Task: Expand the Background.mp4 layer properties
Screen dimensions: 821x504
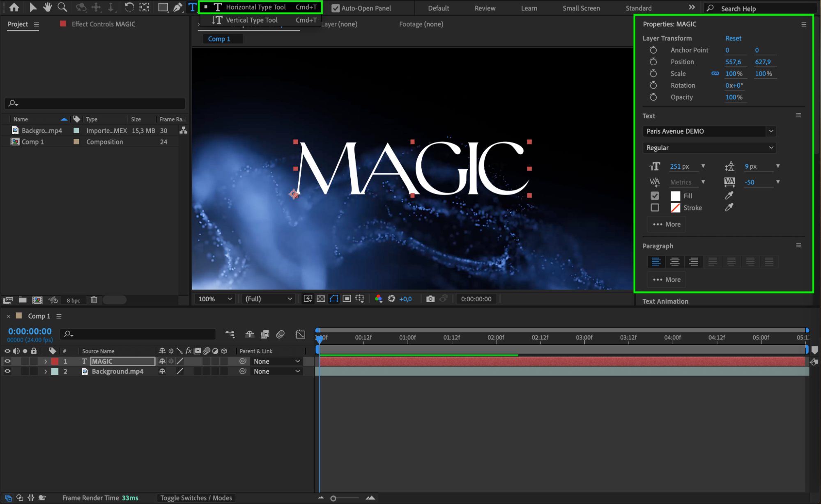Action: click(46, 371)
